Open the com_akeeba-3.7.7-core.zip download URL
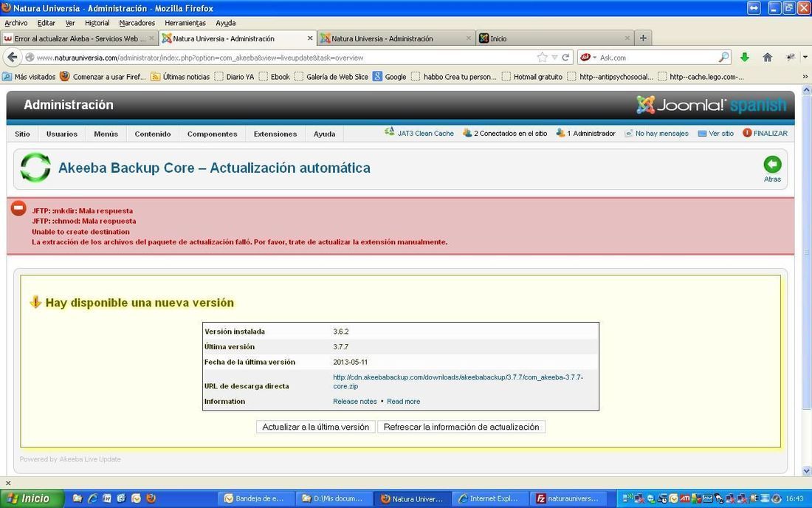The image size is (812, 508). (458, 382)
